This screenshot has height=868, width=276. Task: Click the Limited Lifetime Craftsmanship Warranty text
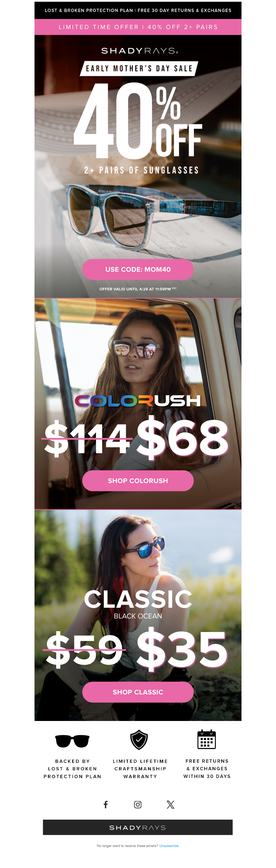tap(140, 769)
